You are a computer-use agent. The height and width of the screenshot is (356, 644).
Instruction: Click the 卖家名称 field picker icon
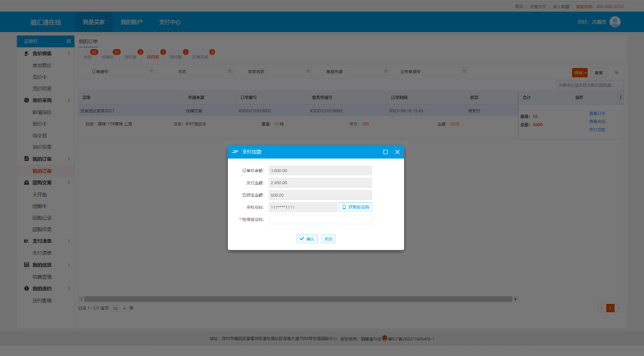pyautogui.click(x=308, y=71)
